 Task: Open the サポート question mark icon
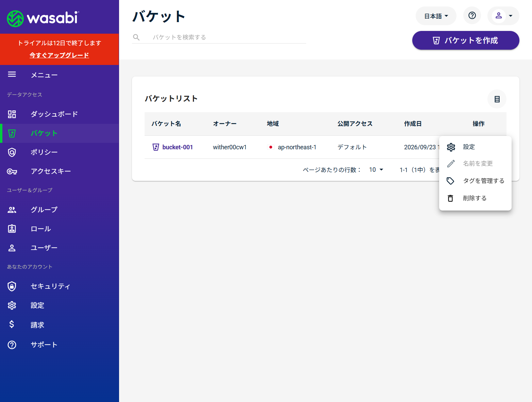12,345
